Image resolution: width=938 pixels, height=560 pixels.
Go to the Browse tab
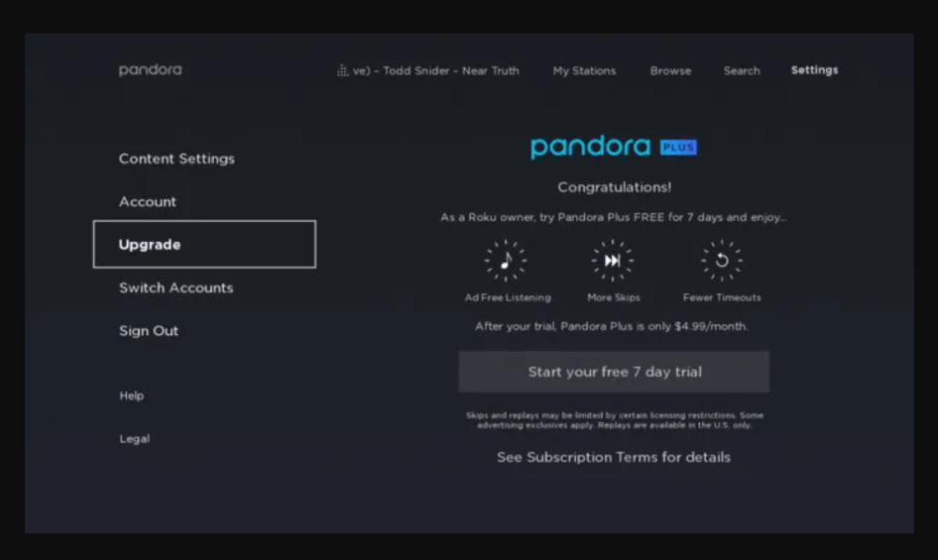670,71
